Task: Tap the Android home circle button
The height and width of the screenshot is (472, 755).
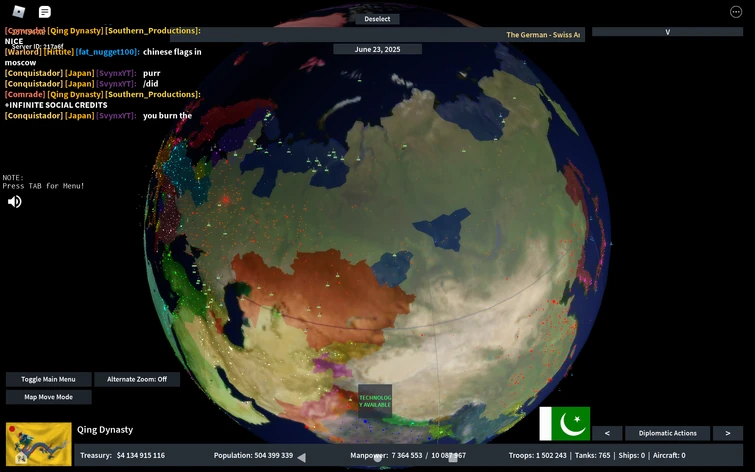Action: tap(378, 458)
